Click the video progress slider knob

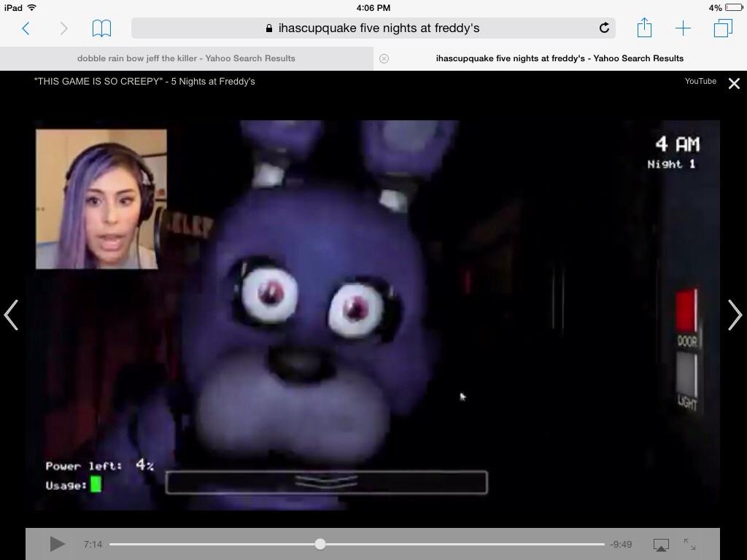pos(320,544)
